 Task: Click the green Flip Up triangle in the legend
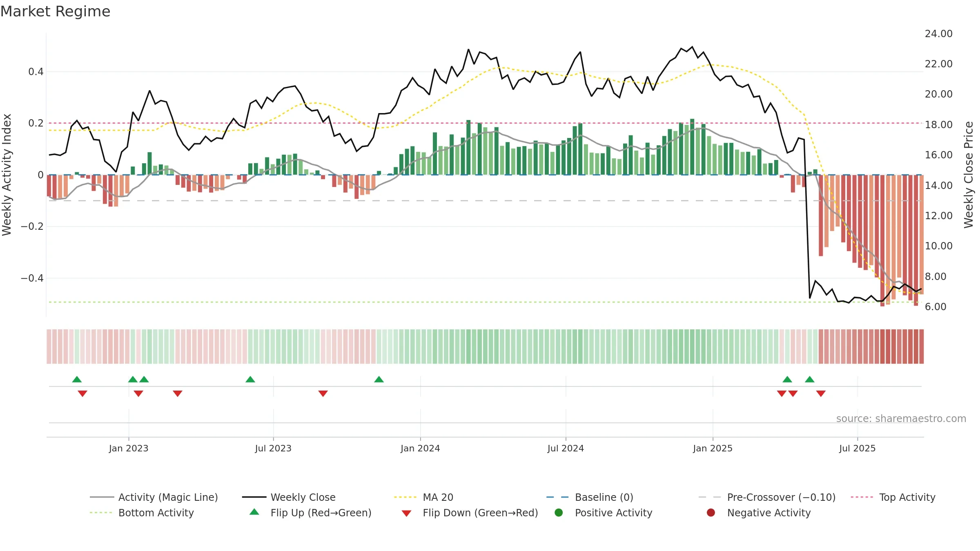point(254,512)
